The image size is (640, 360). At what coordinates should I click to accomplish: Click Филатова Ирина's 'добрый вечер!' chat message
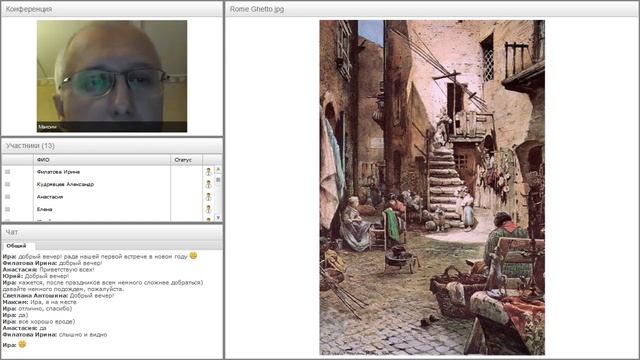coord(80,263)
